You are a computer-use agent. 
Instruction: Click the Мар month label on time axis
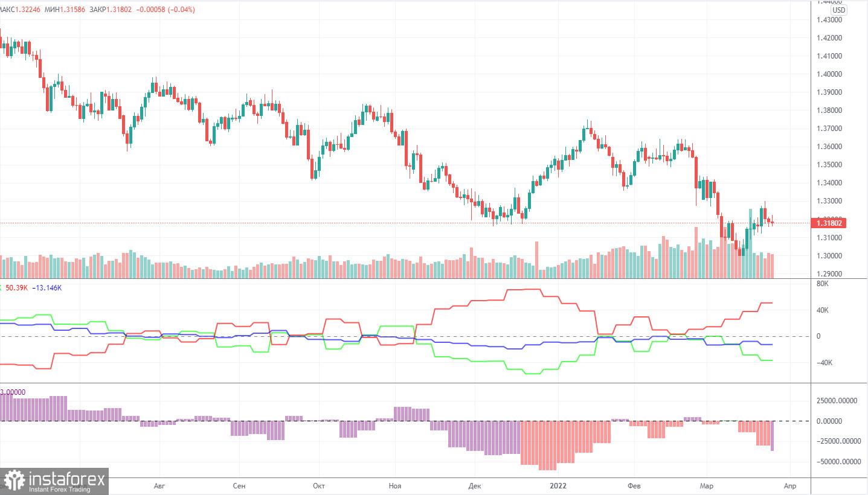click(707, 485)
